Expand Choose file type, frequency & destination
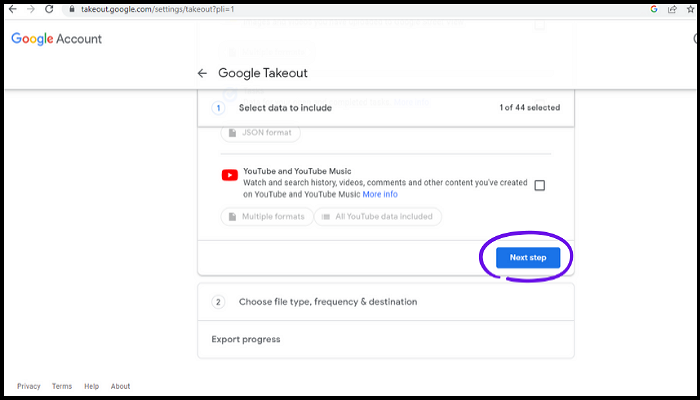 [x=328, y=301]
